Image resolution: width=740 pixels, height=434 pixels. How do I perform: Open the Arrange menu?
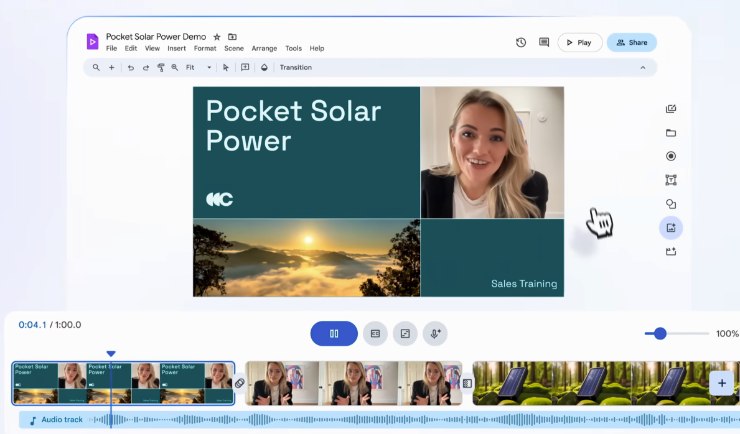264,48
